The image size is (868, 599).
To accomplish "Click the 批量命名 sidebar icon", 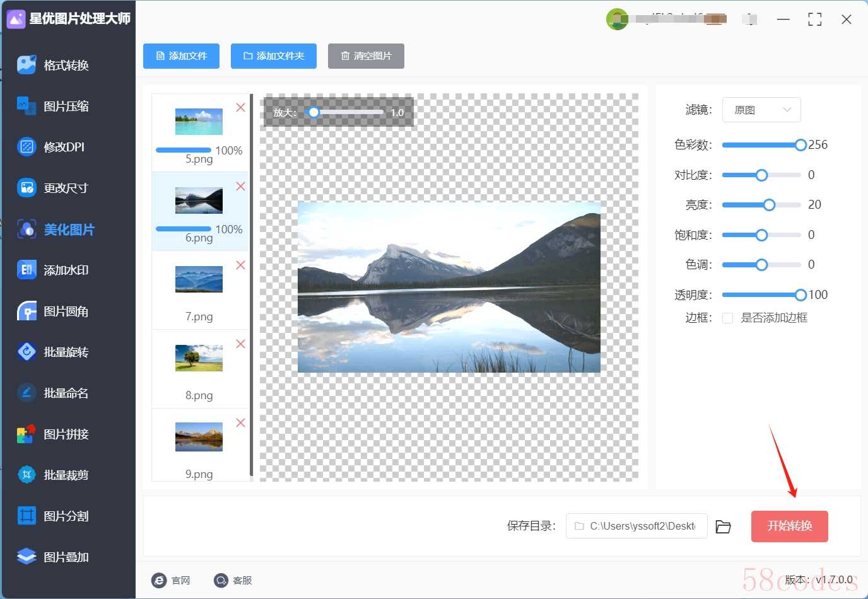I will (x=26, y=393).
